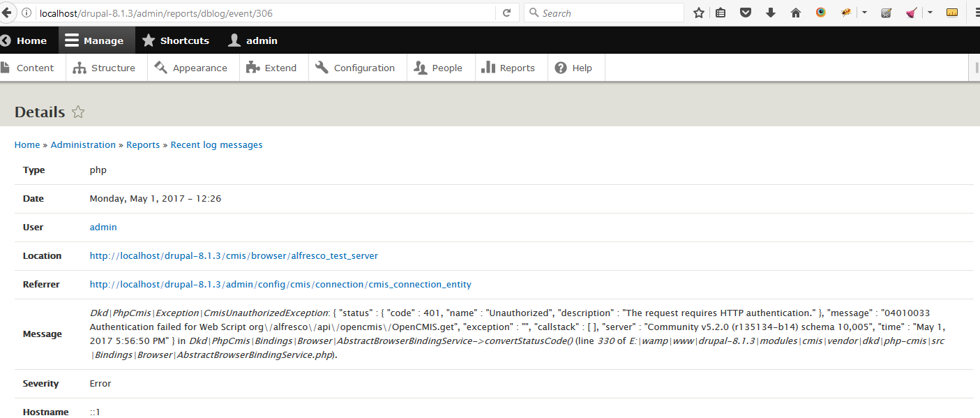This screenshot has width=980, height=418.
Task: Open the Firebug bug icon
Action: pyautogui.click(x=846, y=13)
